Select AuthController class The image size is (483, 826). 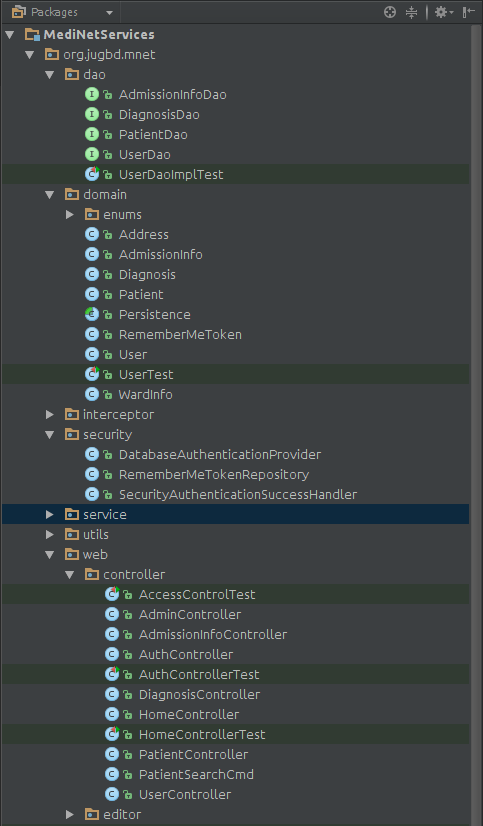[x=186, y=654]
